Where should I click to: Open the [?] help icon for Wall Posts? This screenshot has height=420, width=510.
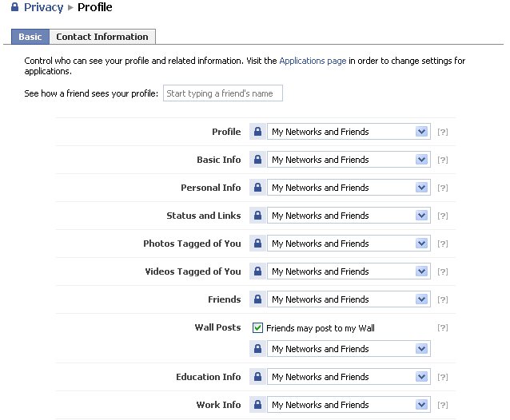click(x=442, y=327)
